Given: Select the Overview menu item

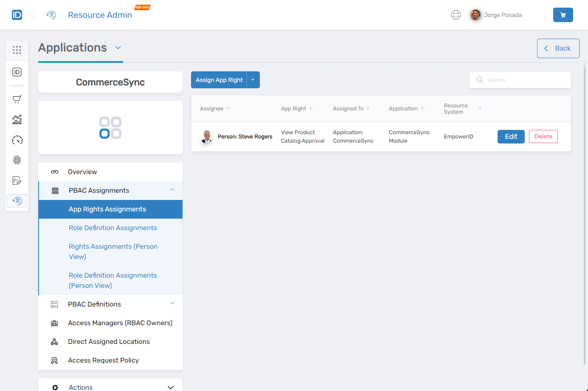Looking at the screenshot, I should [82, 172].
